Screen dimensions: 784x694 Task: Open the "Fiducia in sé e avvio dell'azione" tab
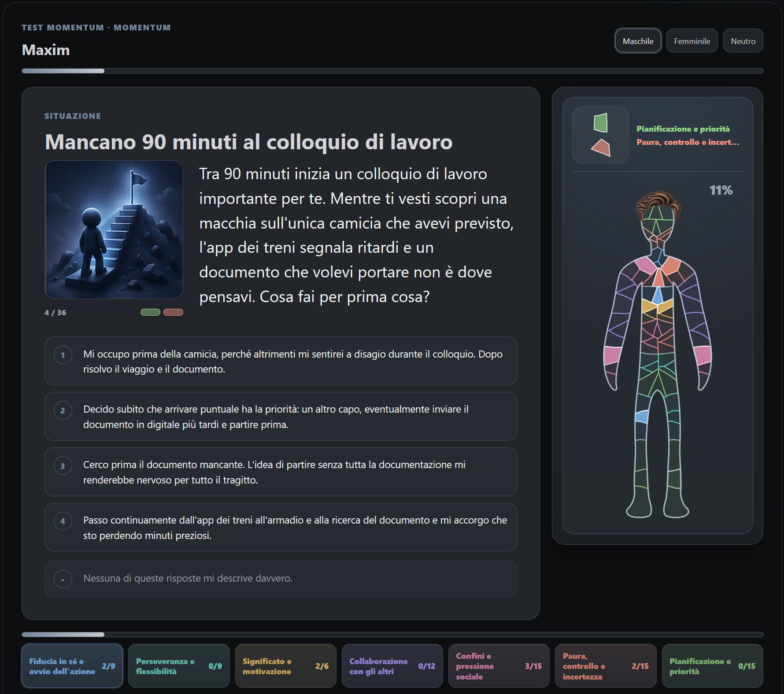click(x=72, y=666)
